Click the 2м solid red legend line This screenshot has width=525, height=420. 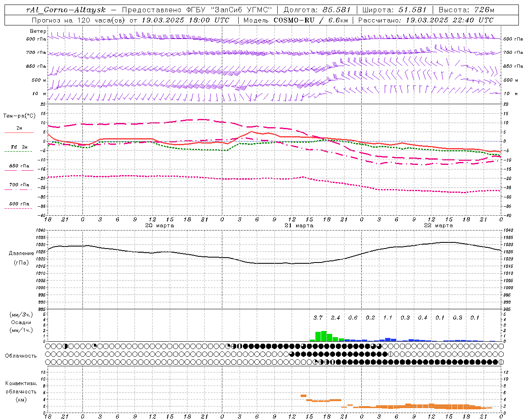tap(19, 132)
